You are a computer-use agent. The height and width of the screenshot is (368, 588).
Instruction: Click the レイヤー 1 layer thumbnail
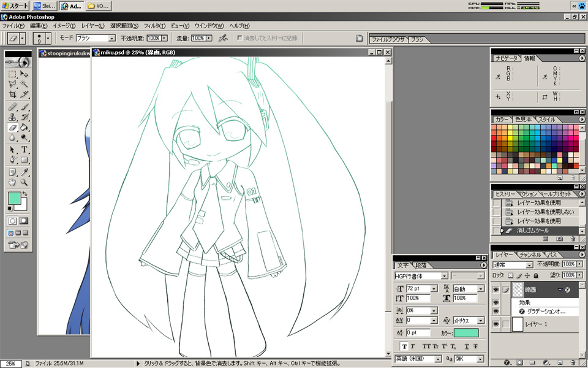(x=517, y=324)
